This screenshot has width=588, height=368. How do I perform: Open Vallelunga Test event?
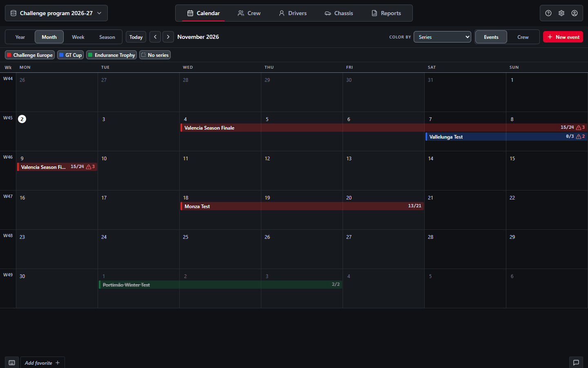506,137
